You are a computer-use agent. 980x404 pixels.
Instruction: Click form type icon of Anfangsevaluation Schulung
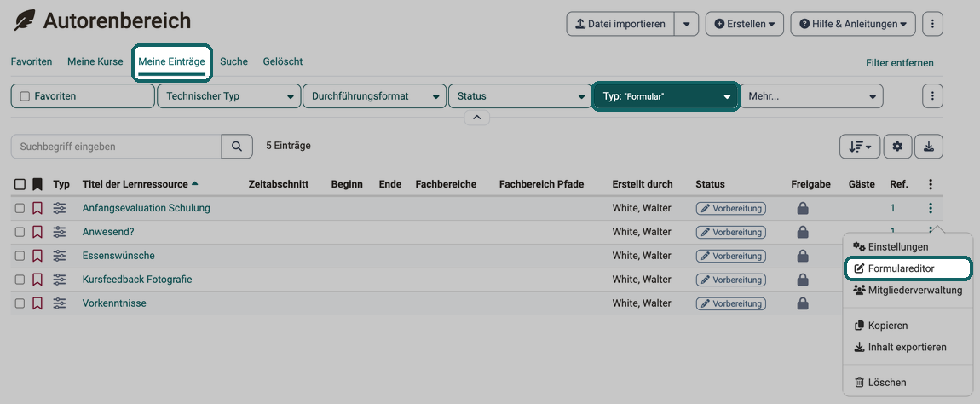(60, 208)
